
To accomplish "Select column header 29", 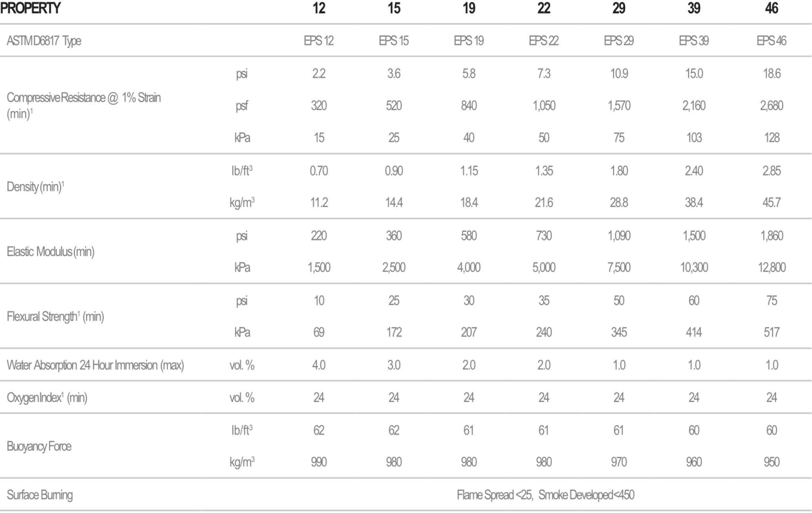I will pos(619,8).
